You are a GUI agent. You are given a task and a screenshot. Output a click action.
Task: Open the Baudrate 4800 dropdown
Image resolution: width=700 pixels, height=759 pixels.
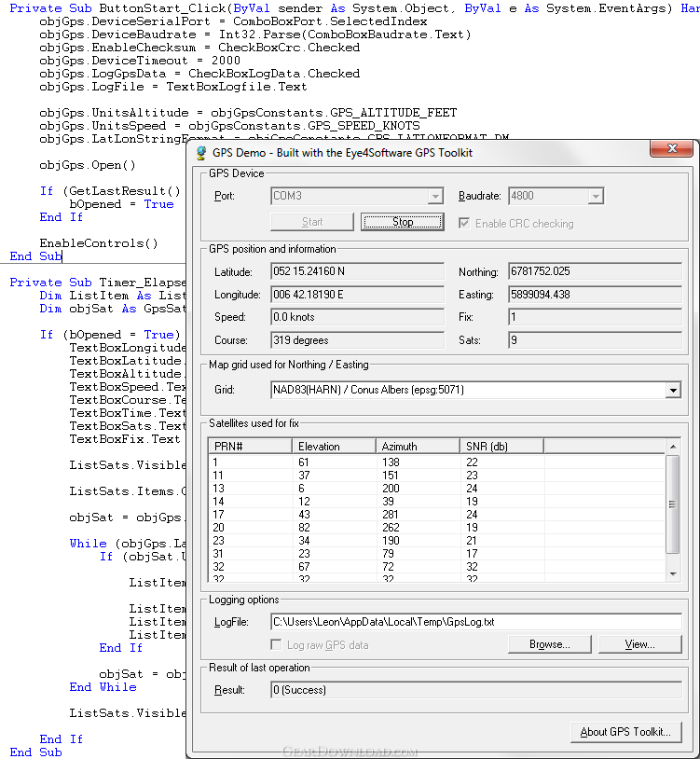click(596, 197)
